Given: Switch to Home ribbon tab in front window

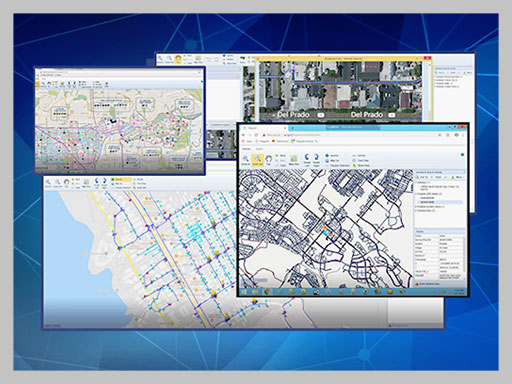Looking at the screenshot, I should pos(246,149).
